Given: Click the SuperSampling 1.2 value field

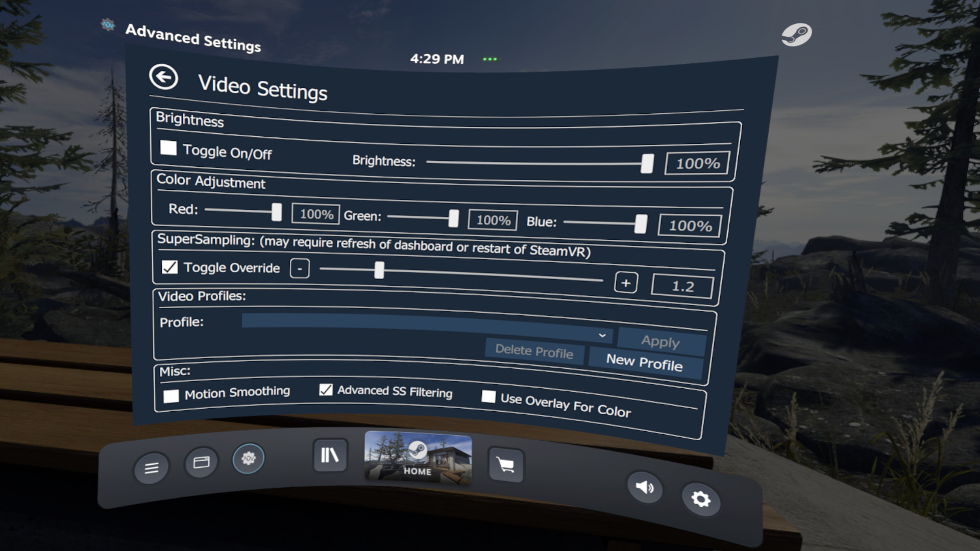Looking at the screenshot, I should pyautogui.click(x=682, y=286).
